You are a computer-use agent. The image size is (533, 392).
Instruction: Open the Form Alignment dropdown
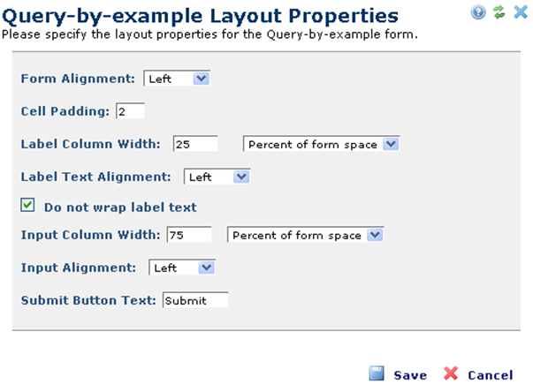[x=177, y=79]
